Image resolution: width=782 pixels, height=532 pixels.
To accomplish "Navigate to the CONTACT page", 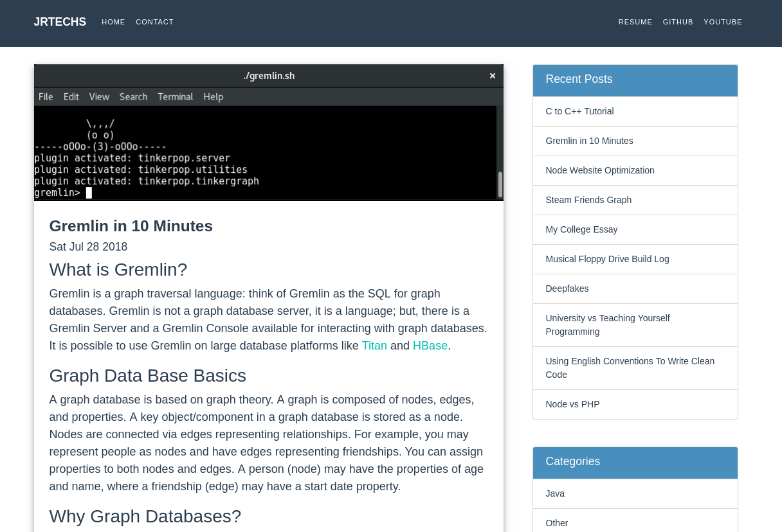I will click(154, 22).
